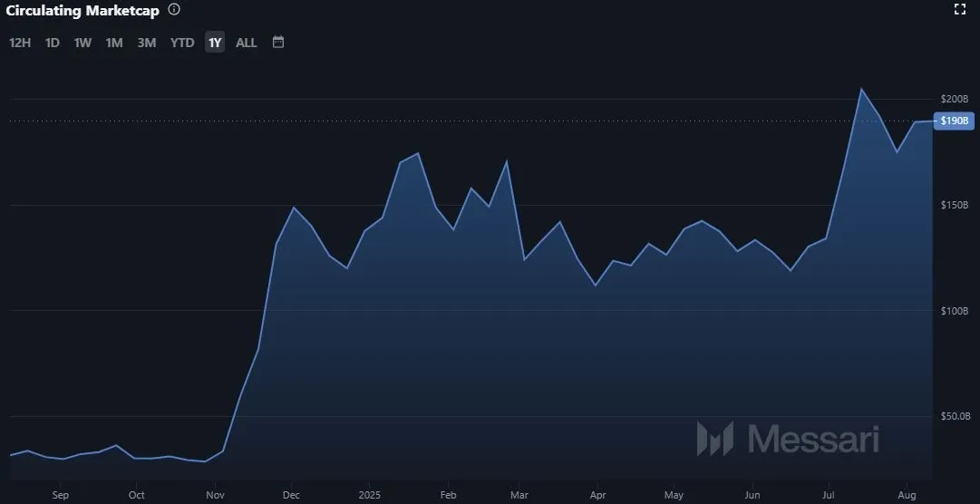Select the 1D time range
This screenshot has height=504, width=980.
click(53, 43)
